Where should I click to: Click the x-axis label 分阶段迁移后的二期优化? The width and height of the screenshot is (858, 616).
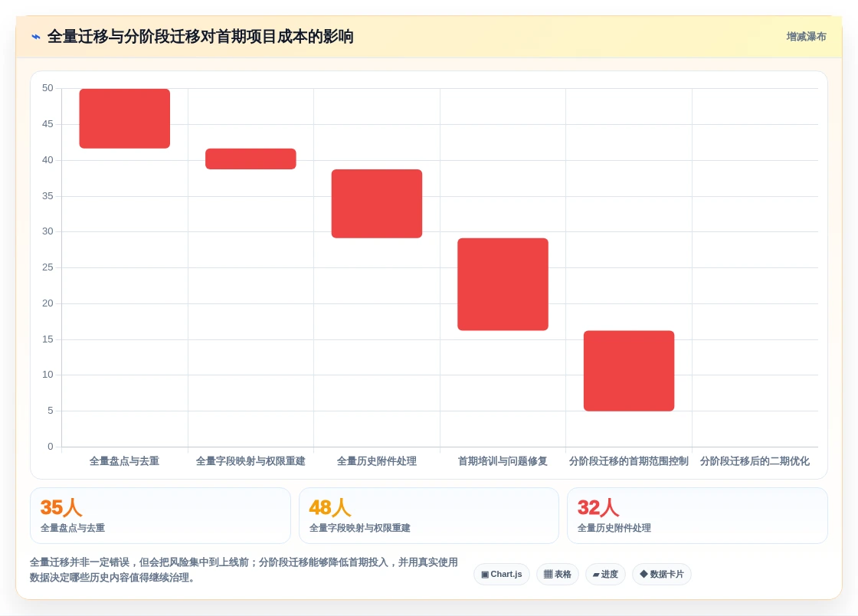(755, 461)
